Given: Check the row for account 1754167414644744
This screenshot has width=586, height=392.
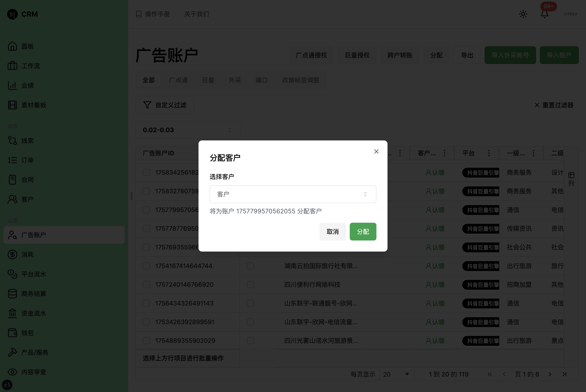Looking at the screenshot, I should (x=146, y=266).
